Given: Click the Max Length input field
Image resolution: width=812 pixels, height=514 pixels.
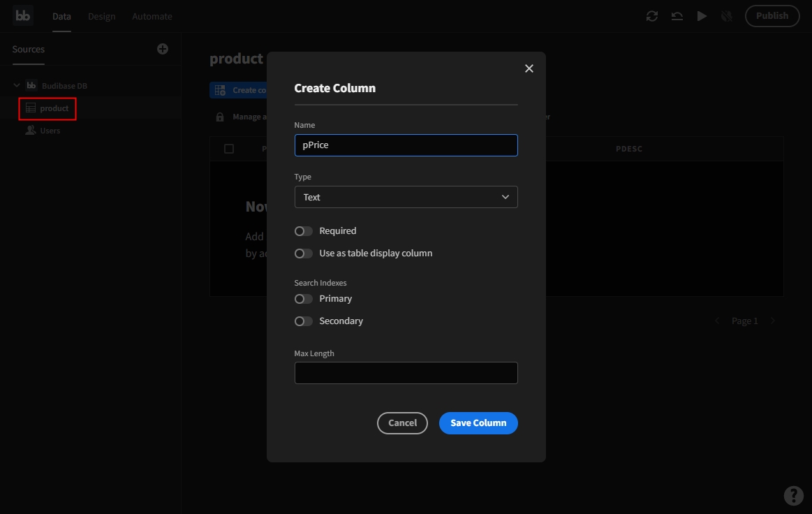Looking at the screenshot, I should [406, 373].
